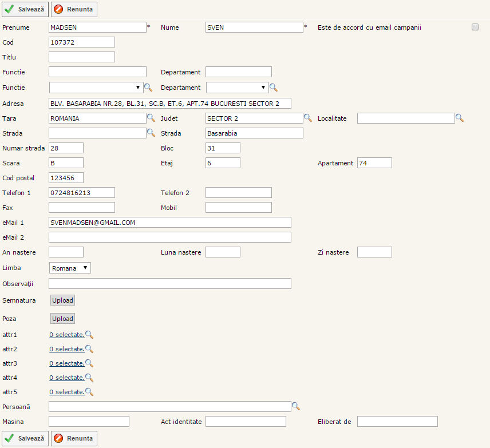The width and height of the screenshot is (490, 448).
Task: Click Upload button for Poza
Action: 62,319
